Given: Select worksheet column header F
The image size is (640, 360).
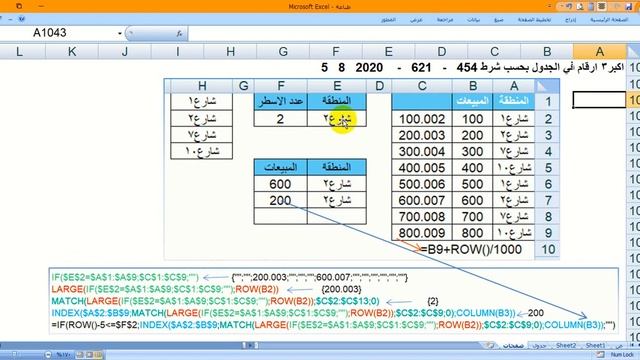Looking at the screenshot, I should pyautogui.click(x=336, y=52).
